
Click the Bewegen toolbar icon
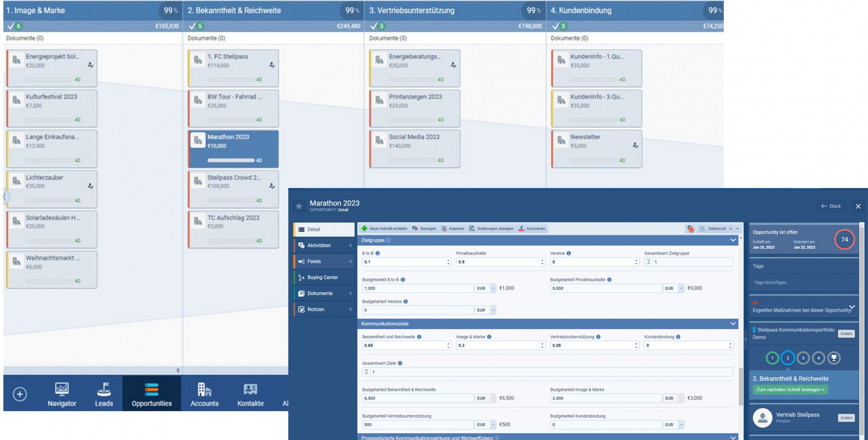point(415,228)
